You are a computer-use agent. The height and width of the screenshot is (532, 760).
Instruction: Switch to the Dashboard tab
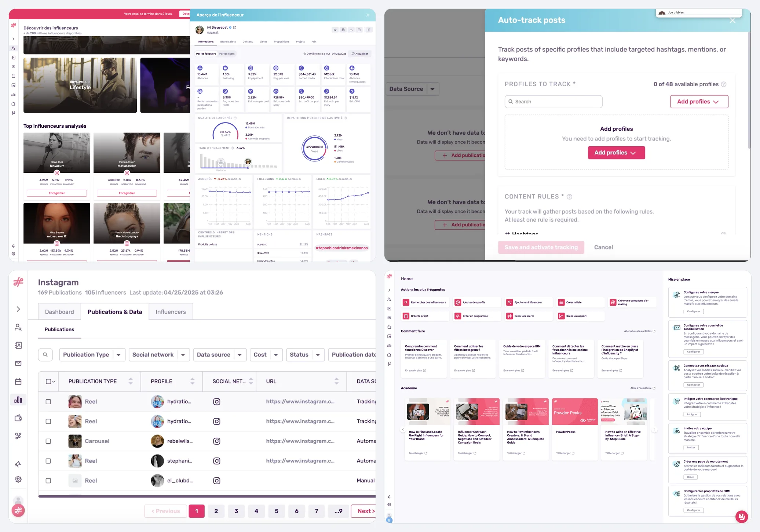pos(59,312)
